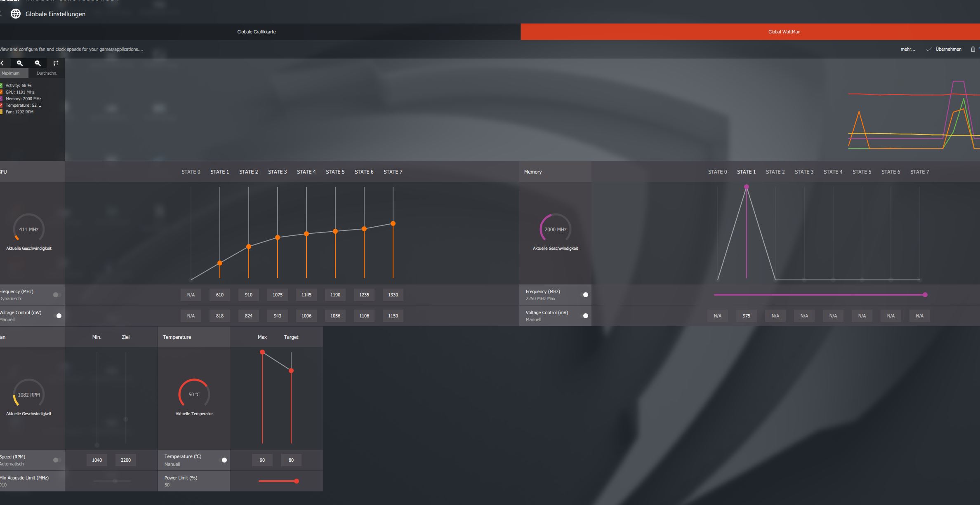Image resolution: width=980 pixels, height=505 pixels.
Task: Click the zoom out magnifier icon
Action: click(38, 63)
